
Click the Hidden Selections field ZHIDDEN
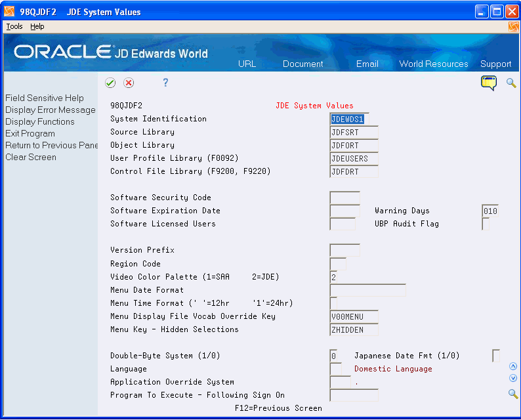[354, 329]
